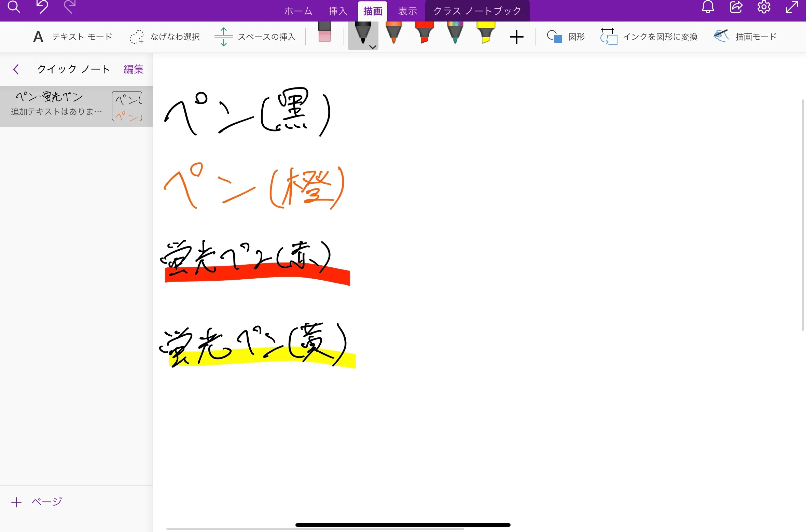Open the スペースの挿入 tool
Viewport: 806px width, 532px height.
pos(254,37)
